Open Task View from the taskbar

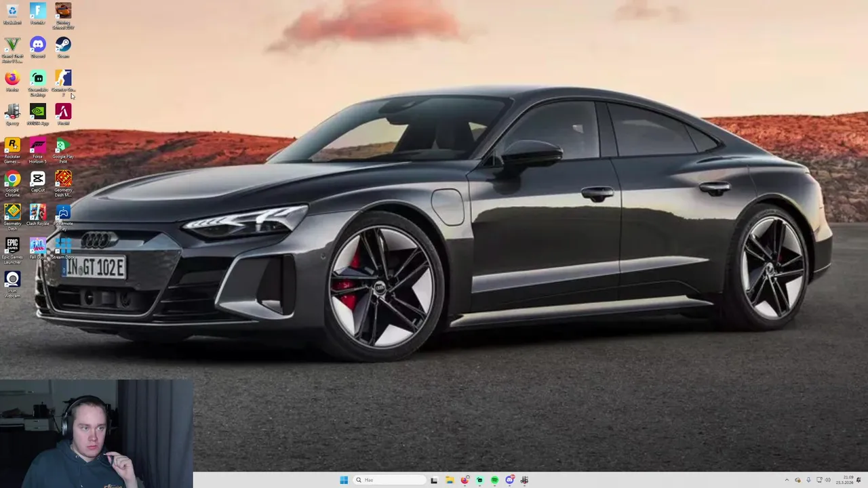pos(434,480)
